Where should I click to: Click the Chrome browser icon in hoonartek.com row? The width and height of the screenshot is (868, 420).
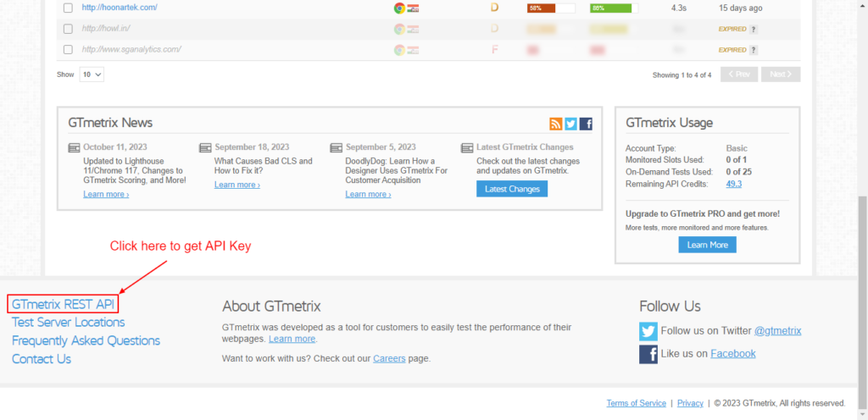399,8
